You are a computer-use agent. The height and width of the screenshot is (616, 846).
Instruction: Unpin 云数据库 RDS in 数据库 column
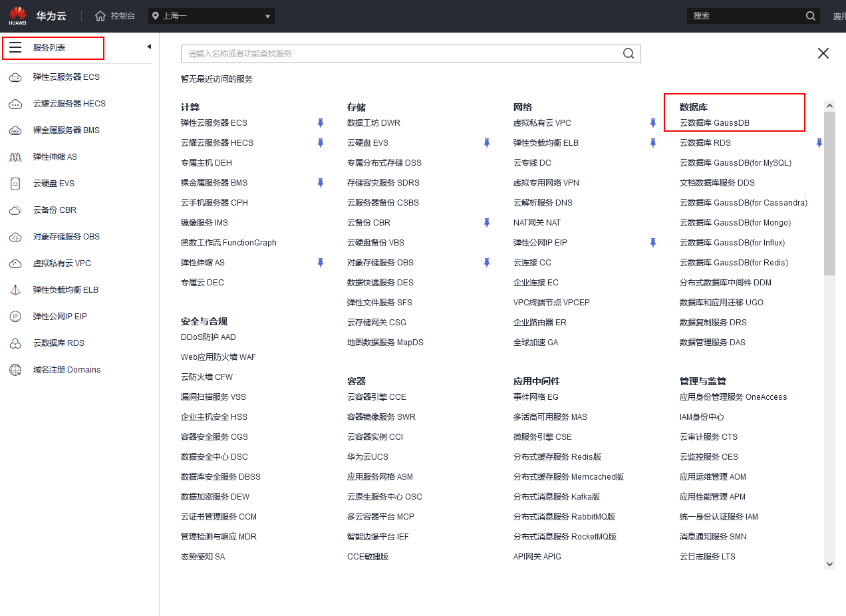pyautogui.click(x=819, y=143)
